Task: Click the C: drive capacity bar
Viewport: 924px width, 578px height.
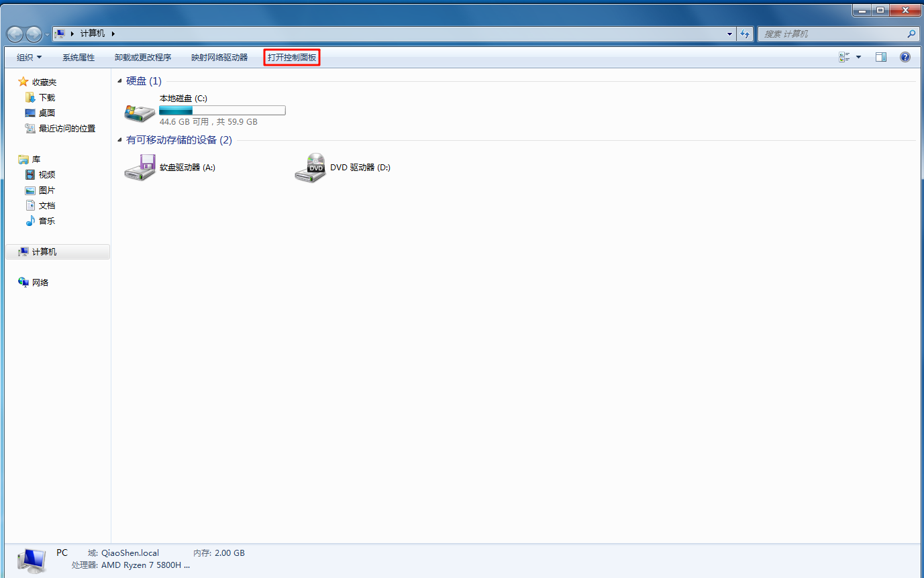Action: click(222, 111)
